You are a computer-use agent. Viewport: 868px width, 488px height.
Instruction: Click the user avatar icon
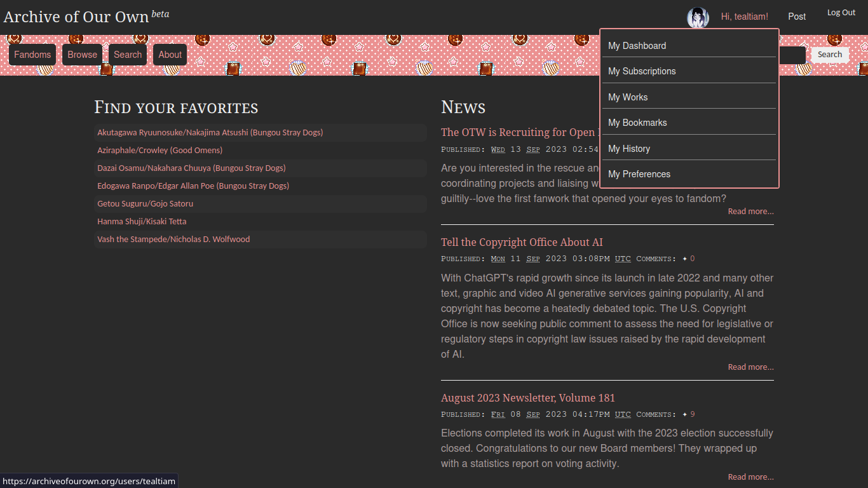tap(698, 18)
